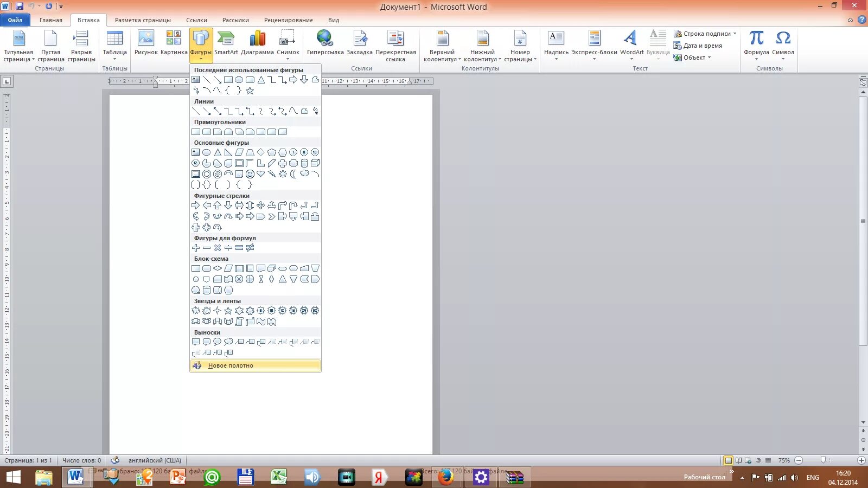The image size is (868, 488).
Task: Pick the Left Arrow block arrow
Action: [x=207, y=206]
